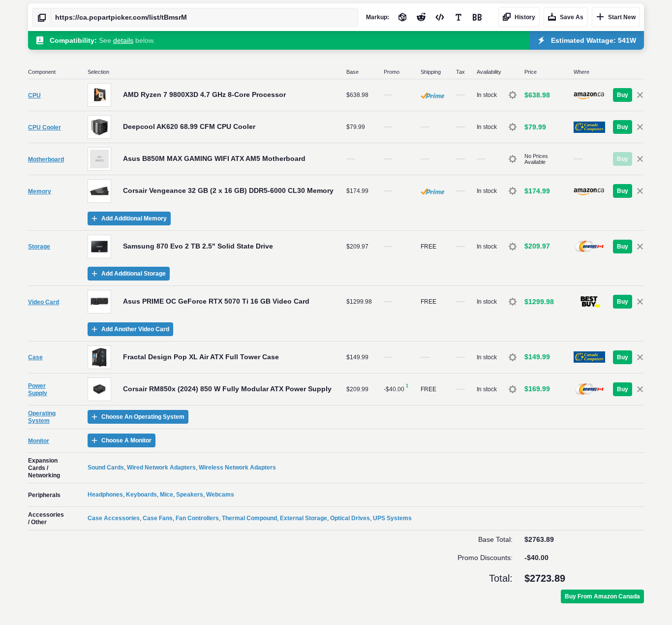Open the gear settings for Corsair RM850x
Screen dimensions: 672x625
point(513,389)
